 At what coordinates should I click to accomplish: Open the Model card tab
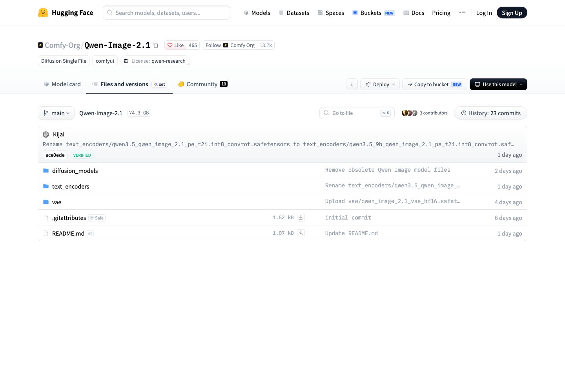(x=62, y=84)
